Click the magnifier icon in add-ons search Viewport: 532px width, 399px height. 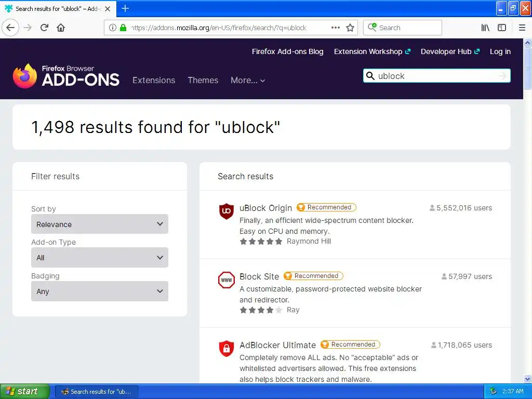click(370, 76)
